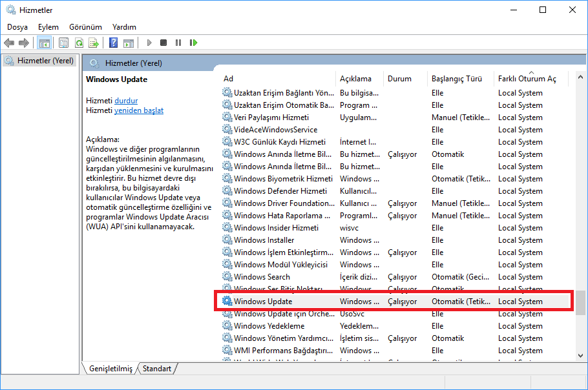Sort services by the Durum column
Image resolution: width=588 pixels, height=390 pixels.
(399, 79)
